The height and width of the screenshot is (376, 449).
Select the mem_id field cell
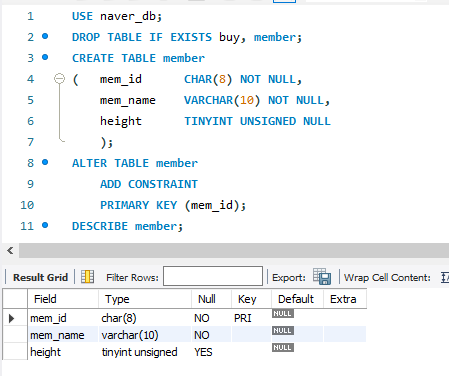[x=63, y=318]
